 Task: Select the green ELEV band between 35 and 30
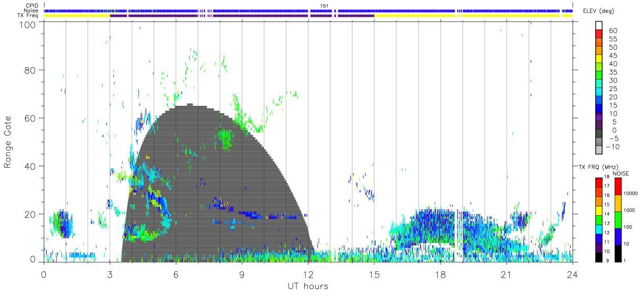(599, 76)
